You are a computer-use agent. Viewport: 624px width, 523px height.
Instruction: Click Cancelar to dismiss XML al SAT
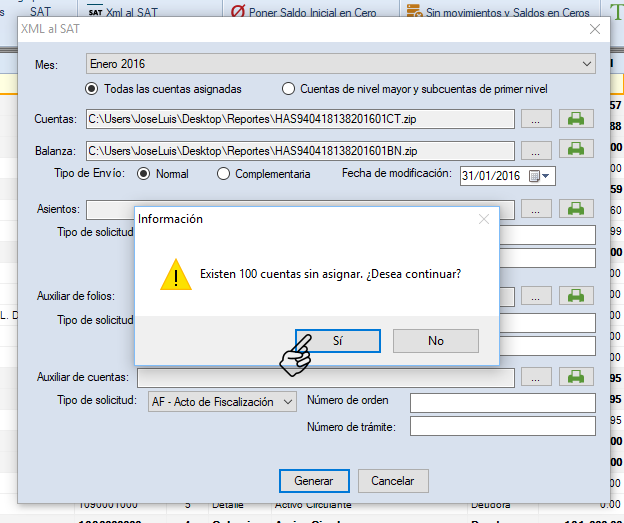point(393,480)
